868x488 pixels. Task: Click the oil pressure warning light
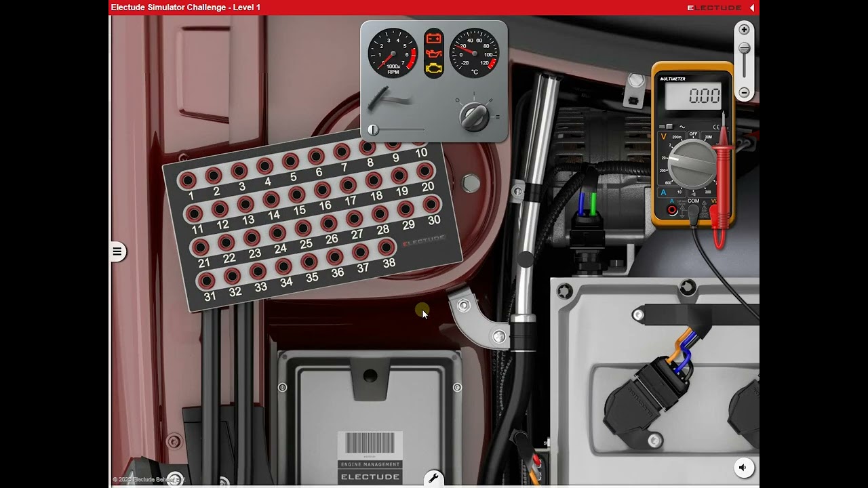click(x=433, y=54)
